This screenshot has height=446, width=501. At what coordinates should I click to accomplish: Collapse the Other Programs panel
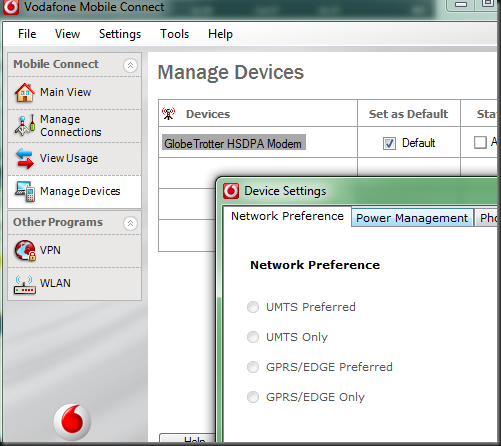pyautogui.click(x=130, y=223)
